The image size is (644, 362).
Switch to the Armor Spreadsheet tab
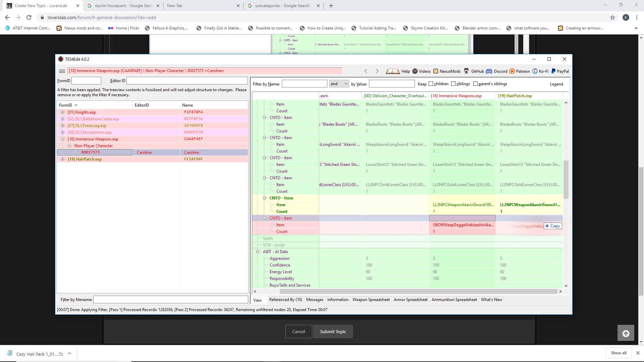point(411,300)
